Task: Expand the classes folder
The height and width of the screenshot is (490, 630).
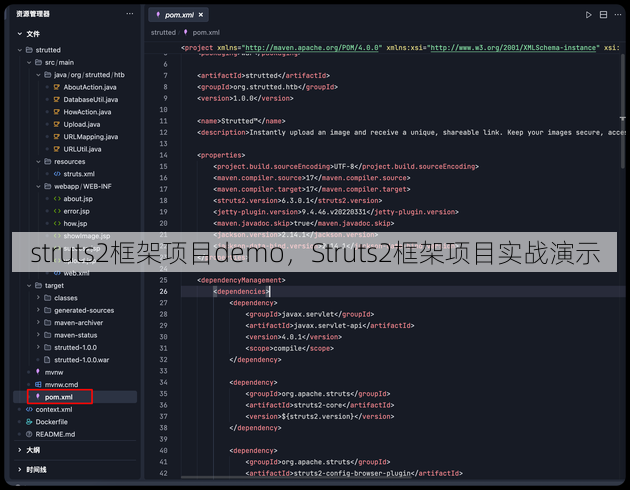Action: [38, 298]
